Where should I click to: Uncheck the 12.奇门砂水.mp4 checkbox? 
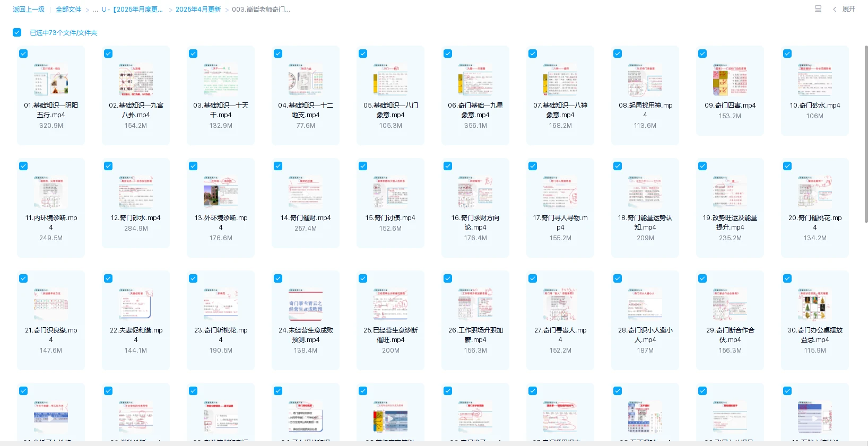tap(108, 166)
